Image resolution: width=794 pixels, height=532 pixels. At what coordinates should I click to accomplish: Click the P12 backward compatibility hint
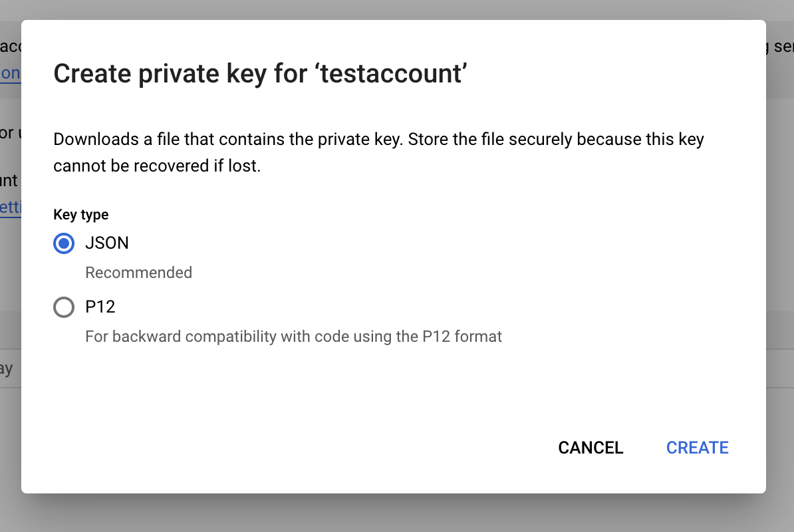tap(293, 336)
